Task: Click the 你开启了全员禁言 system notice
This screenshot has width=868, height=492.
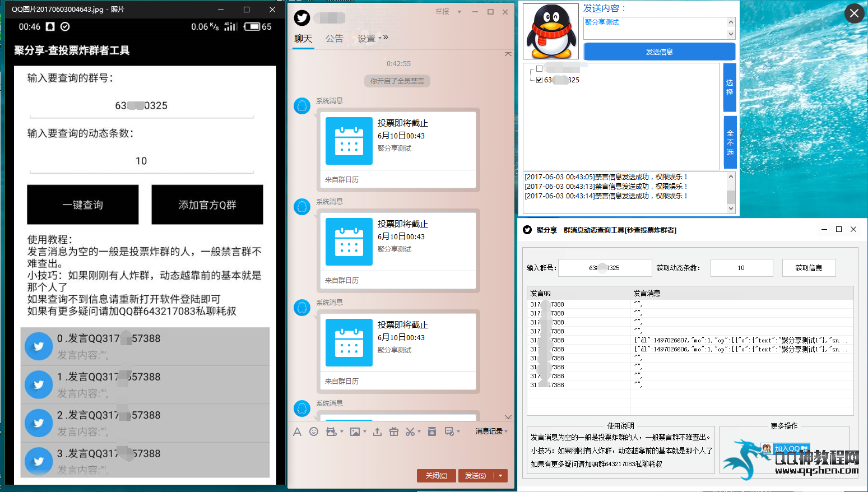Action: pos(398,81)
